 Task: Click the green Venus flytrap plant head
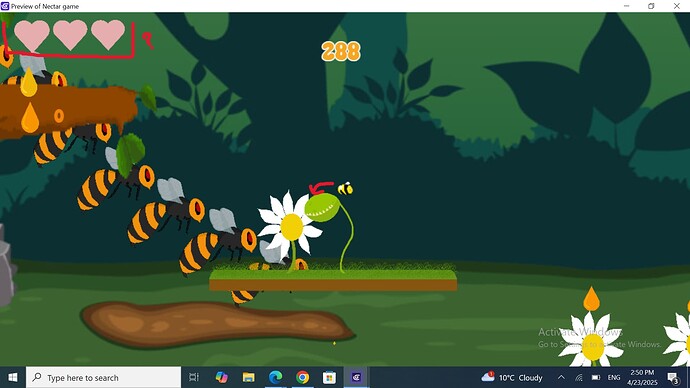coord(322,207)
